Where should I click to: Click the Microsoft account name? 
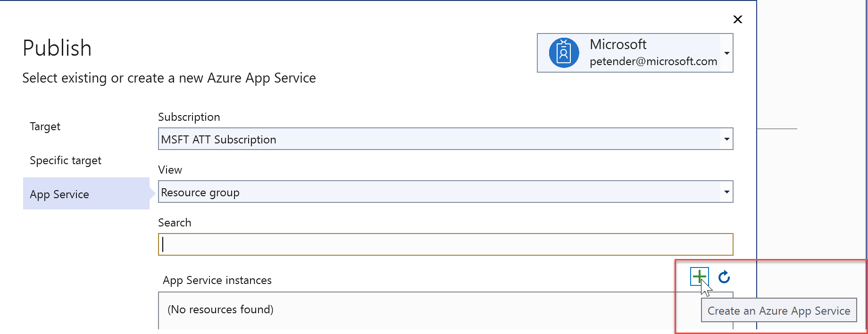click(618, 44)
